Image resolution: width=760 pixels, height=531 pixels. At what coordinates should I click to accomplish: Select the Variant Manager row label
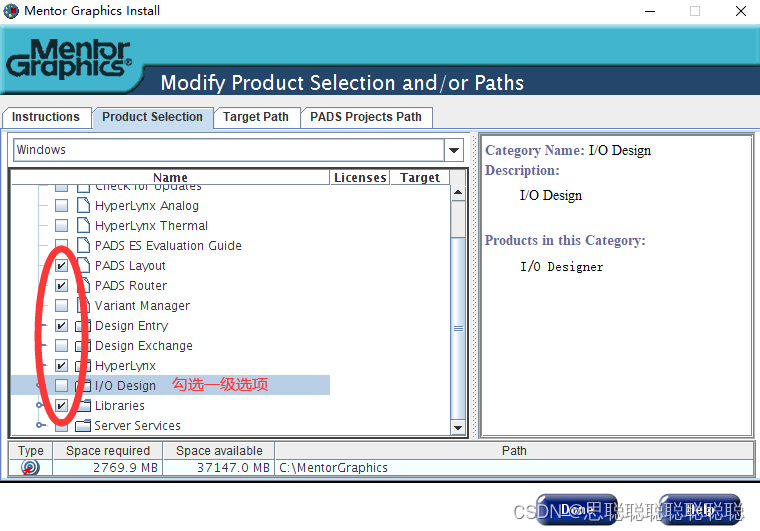(142, 306)
